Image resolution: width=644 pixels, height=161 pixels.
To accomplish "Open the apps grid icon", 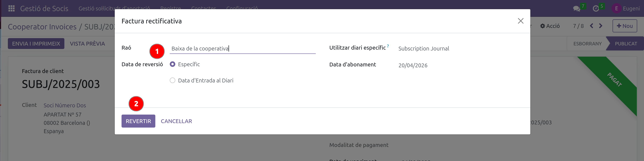I will [11, 8].
